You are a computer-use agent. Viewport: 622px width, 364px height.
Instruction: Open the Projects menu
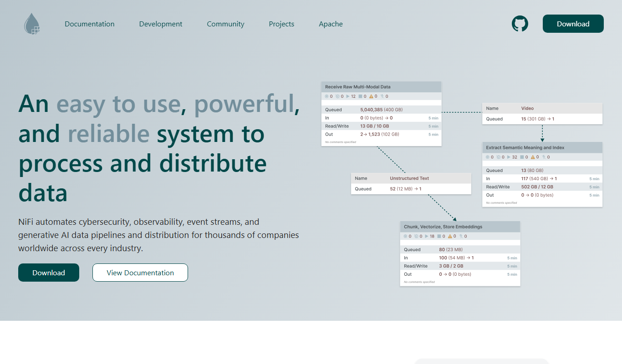[x=281, y=24]
